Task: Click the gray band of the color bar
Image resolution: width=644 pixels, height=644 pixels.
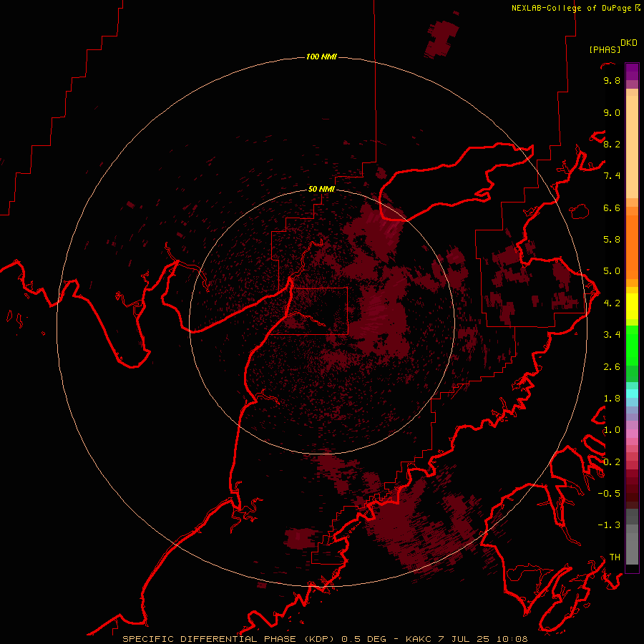Action: tap(632, 538)
